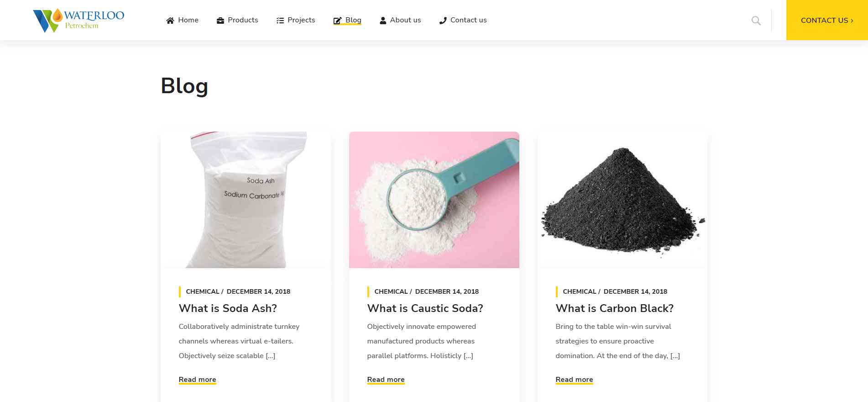Read more about Soda Ash

(197, 380)
